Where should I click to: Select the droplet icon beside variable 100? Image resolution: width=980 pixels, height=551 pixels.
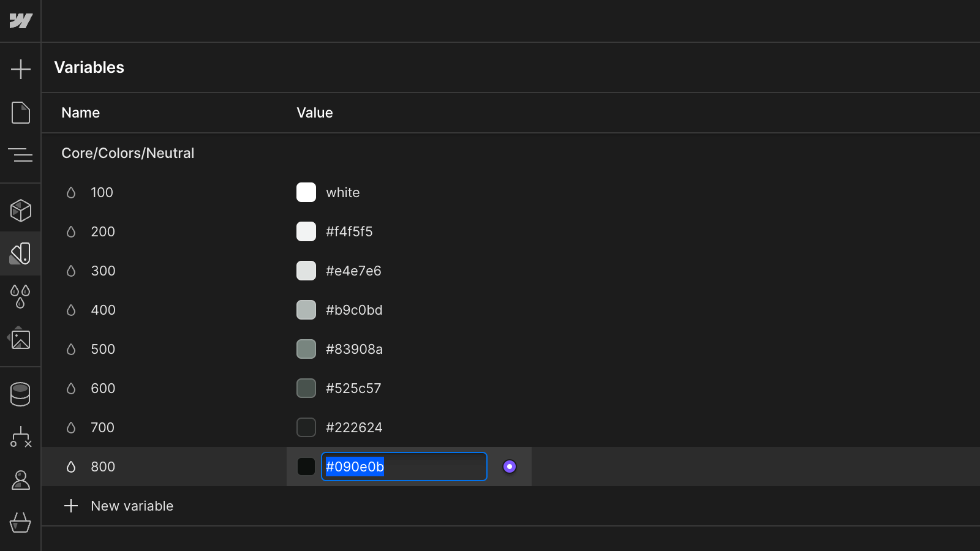click(x=72, y=192)
